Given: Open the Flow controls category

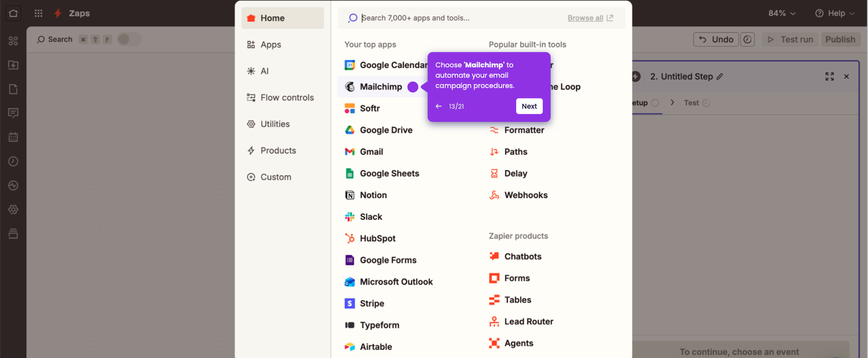Looking at the screenshot, I should click(x=282, y=98).
